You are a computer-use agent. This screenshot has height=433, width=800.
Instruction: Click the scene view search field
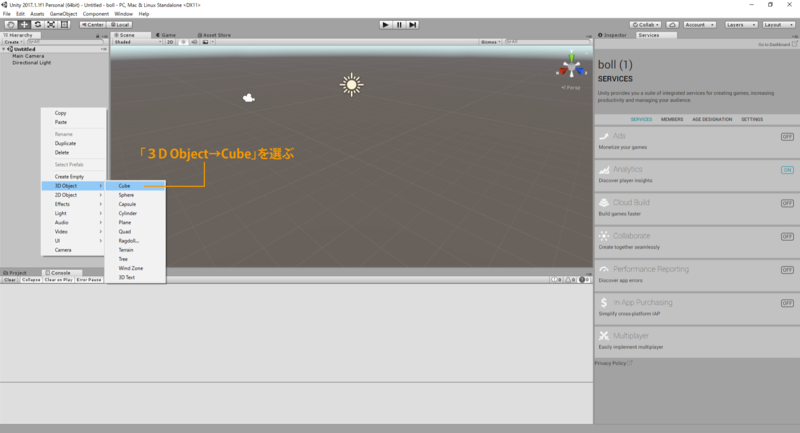point(546,42)
